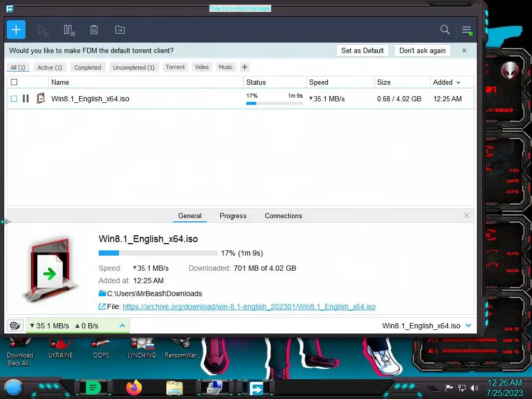Click status bar Win8.1_English_x64.iso file name
The image size is (532, 399).
(421, 326)
